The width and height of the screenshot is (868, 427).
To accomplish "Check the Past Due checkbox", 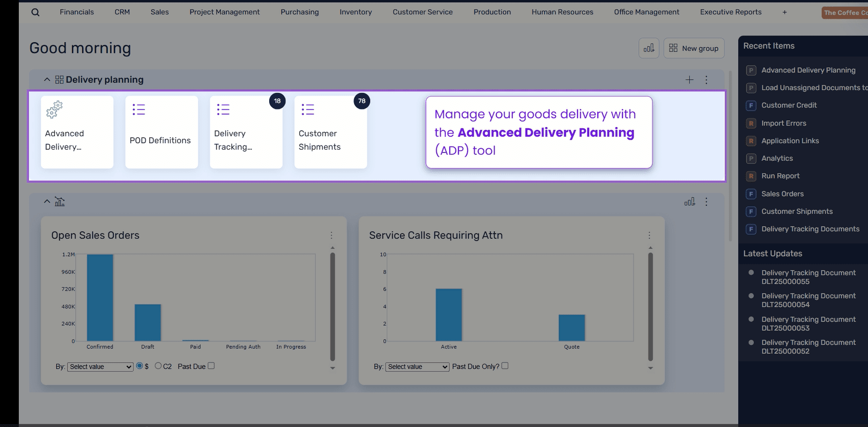I will pyautogui.click(x=211, y=366).
